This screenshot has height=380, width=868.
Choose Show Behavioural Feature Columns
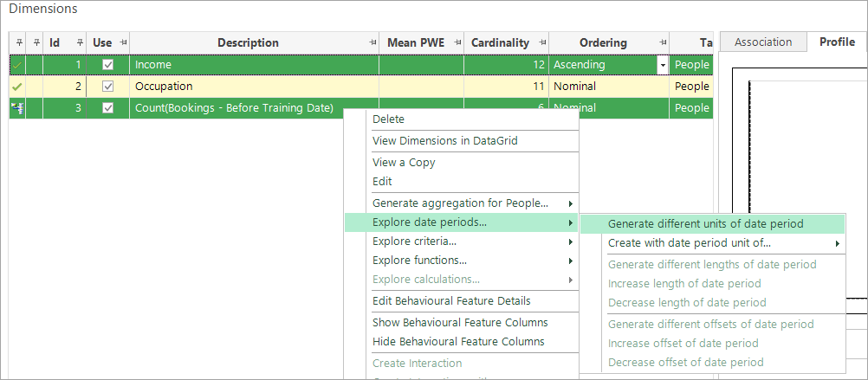(461, 323)
